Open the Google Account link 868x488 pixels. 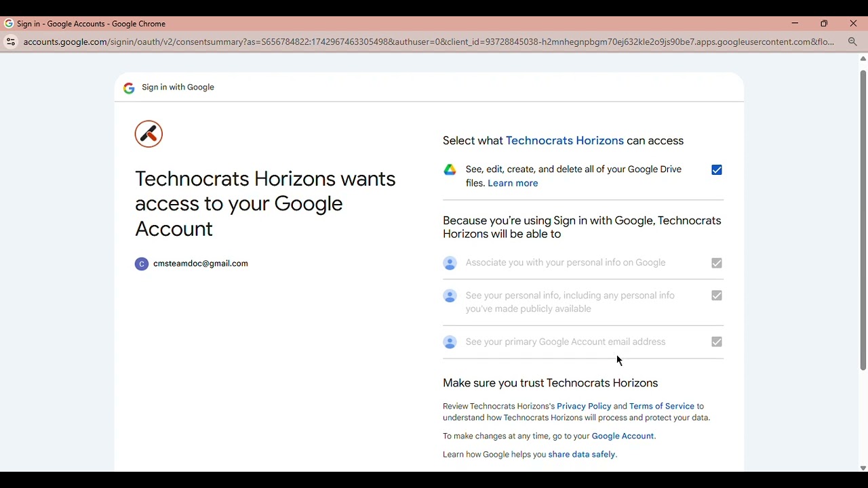pos(623,436)
